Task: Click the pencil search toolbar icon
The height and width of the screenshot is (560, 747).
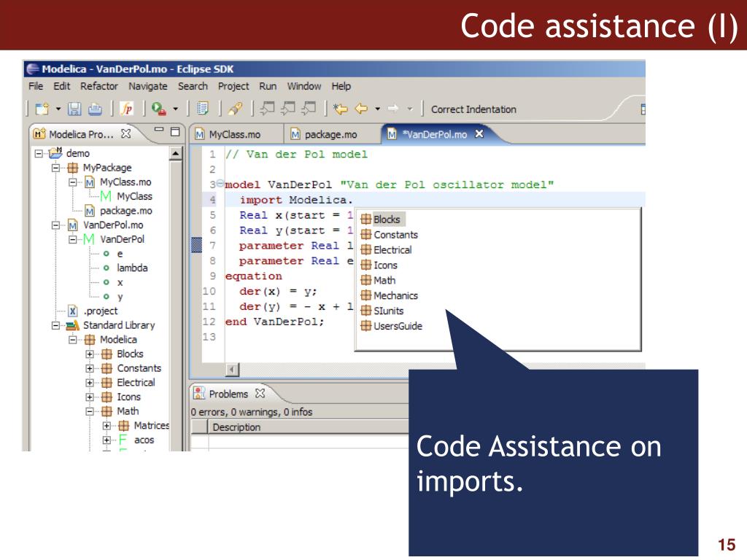Action: (x=235, y=109)
